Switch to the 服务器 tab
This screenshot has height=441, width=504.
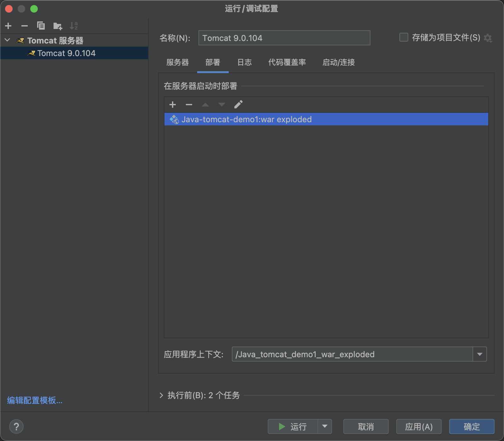tap(178, 62)
